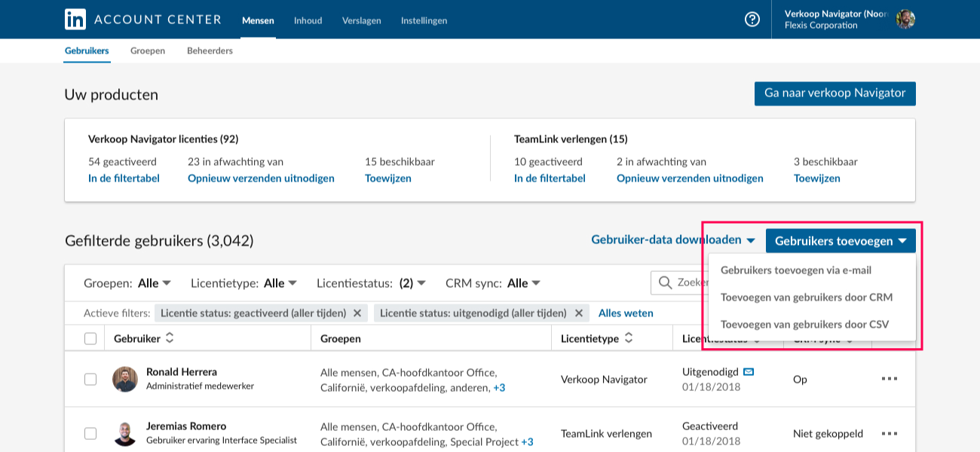Viewport: 980px width, 452px height.
Task: Open the help question mark icon
Action: point(752,20)
